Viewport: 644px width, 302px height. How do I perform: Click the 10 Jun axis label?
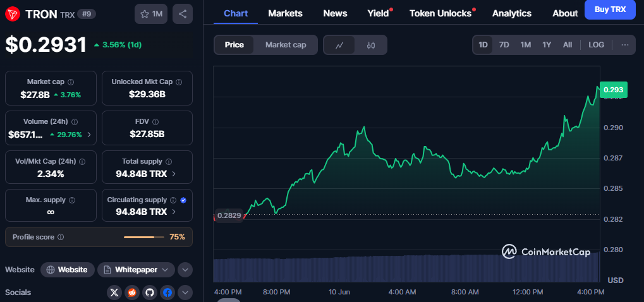[x=339, y=292]
